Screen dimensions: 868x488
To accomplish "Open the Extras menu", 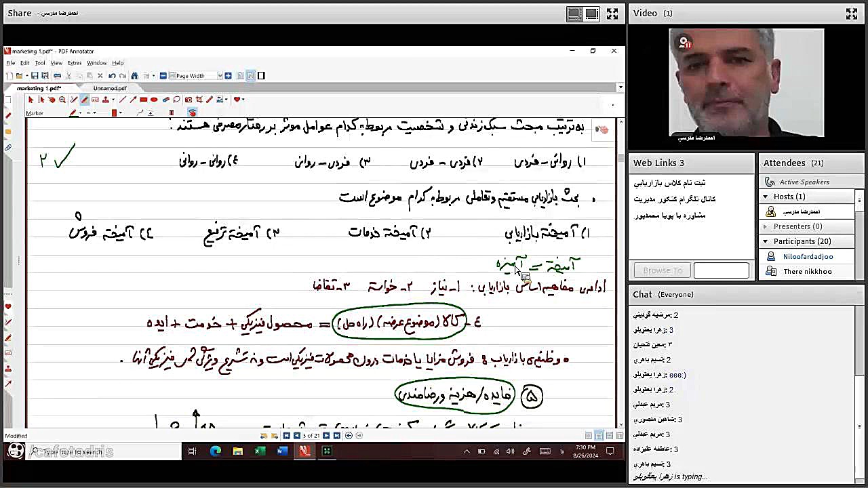I will pos(74,63).
